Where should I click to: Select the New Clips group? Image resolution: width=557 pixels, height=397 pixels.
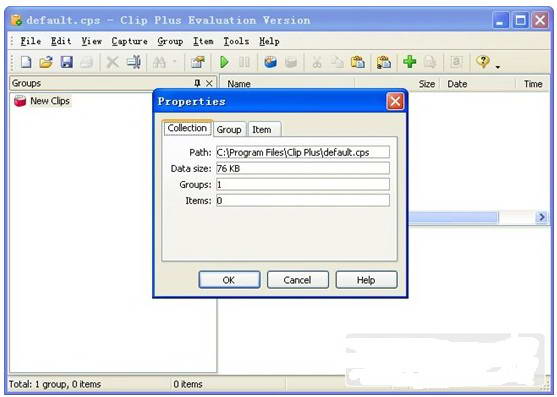(42, 101)
